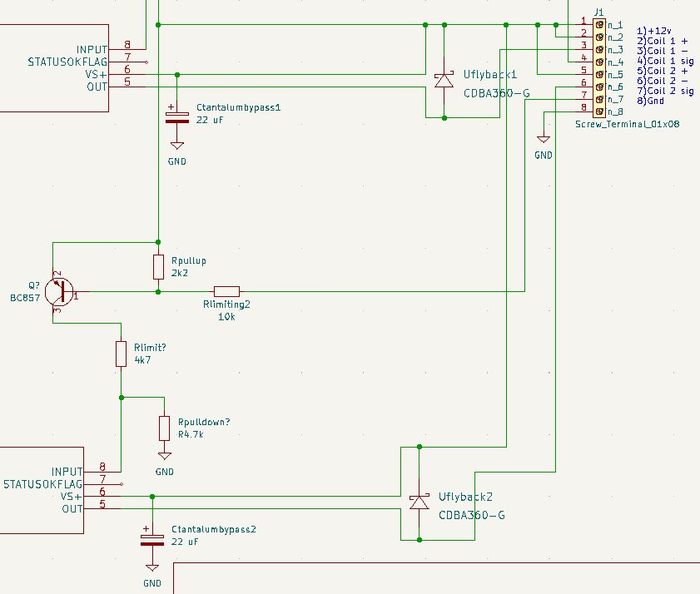Screen dimensions: 700x594
Task: Click the upper STATUSOKFLAG pin label
Action: click(x=67, y=62)
